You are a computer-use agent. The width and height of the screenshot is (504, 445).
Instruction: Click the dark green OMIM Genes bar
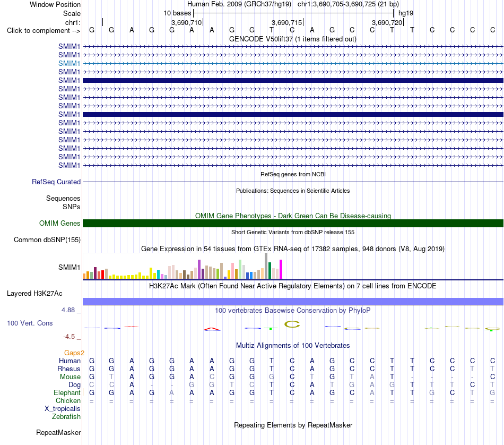(293, 224)
